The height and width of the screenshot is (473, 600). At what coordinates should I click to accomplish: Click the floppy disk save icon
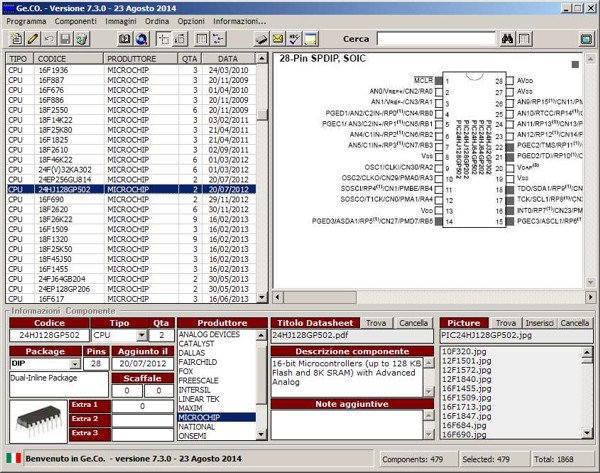pyautogui.click(x=64, y=38)
